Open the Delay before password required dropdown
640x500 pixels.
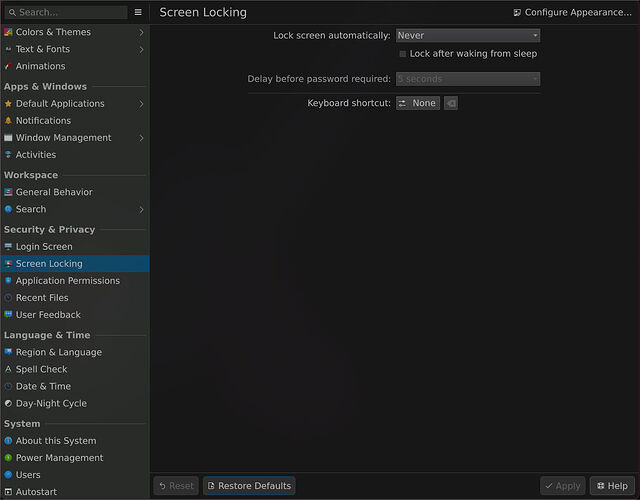pos(468,79)
